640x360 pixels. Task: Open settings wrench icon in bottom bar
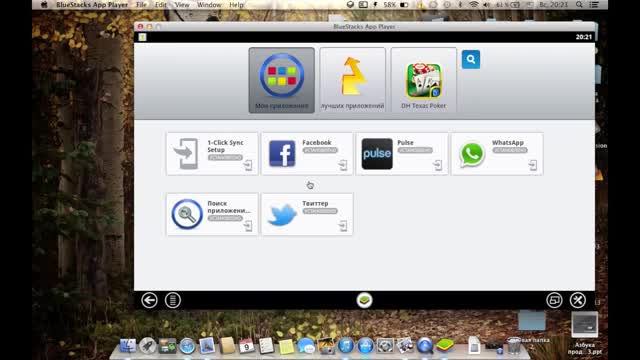pyautogui.click(x=578, y=300)
